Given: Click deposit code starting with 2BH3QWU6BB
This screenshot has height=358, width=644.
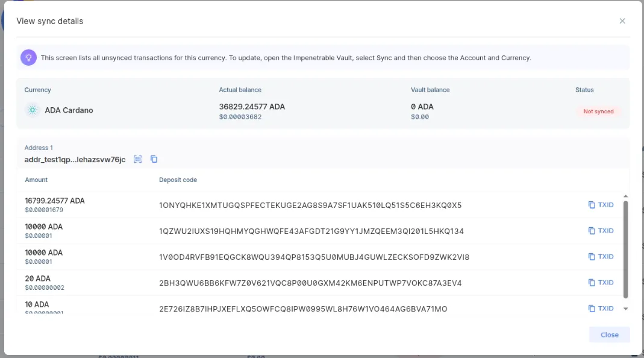Looking at the screenshot, I should pyautogui.click(x=310, y=283).
